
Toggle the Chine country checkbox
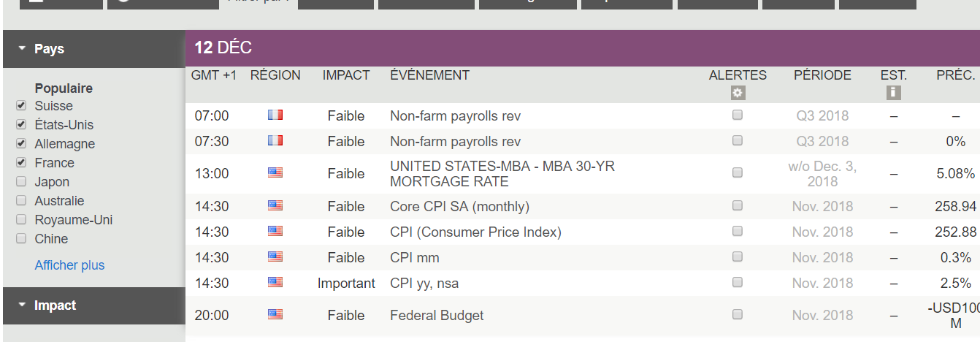point(21,239)
